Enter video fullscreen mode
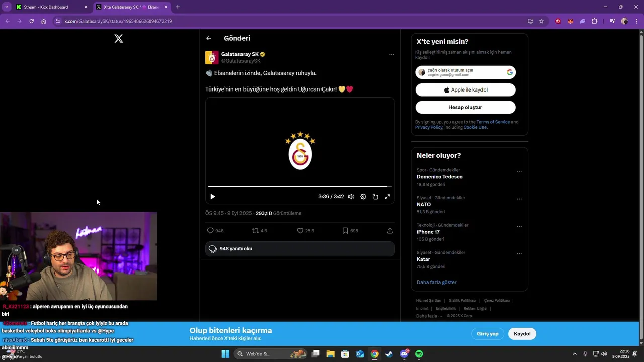The height and width of the screenshot is (362, 644). (387, 197)
